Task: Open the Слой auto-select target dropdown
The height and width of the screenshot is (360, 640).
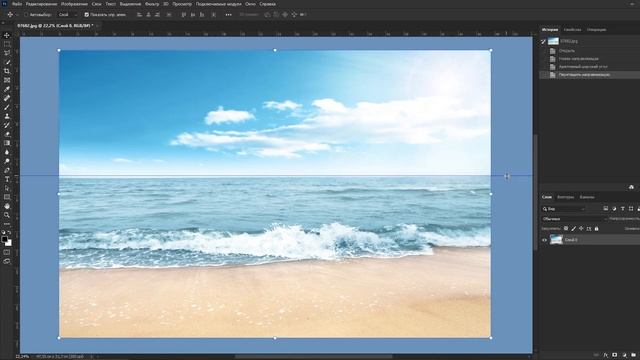Action: 68,15
